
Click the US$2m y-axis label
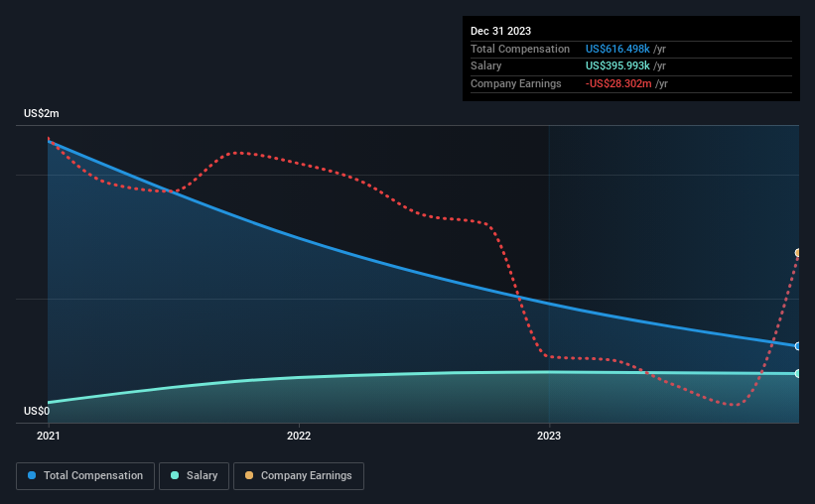coord(42,113)
